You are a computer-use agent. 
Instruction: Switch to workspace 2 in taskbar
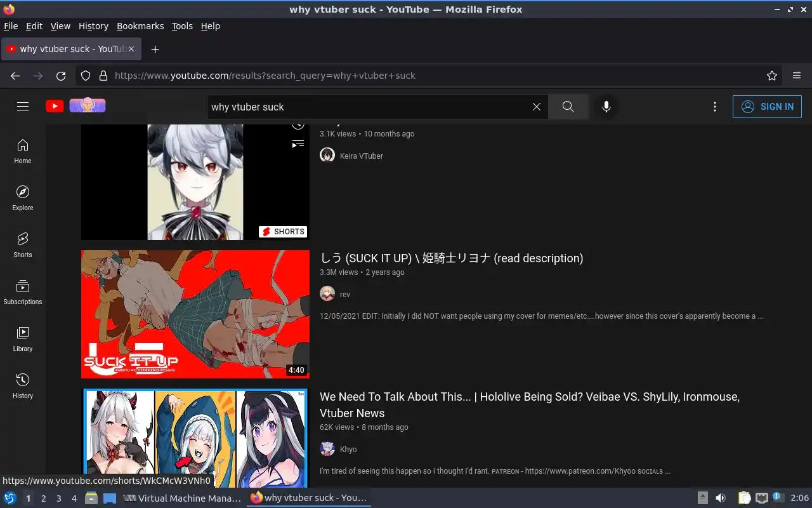pyautogui.click(x=43, y=498)
